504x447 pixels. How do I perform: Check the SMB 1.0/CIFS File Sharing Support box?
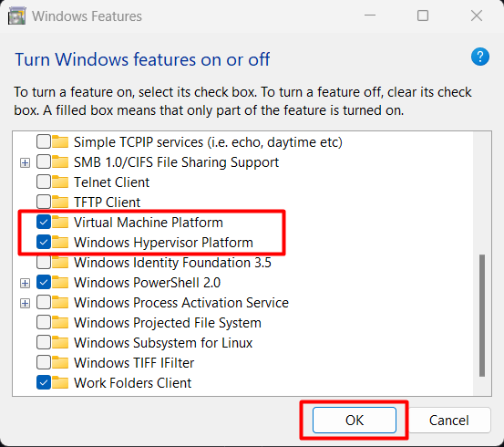(x=44, y=161)
